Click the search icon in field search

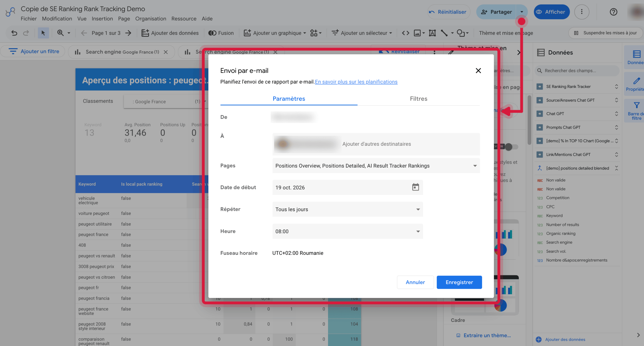tap(539, 71)
